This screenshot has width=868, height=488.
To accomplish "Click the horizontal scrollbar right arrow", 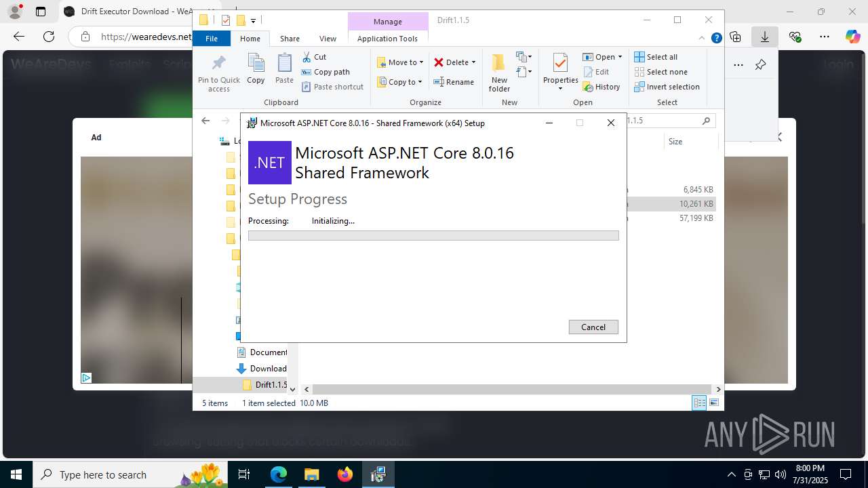I will (x=718, y=390).
